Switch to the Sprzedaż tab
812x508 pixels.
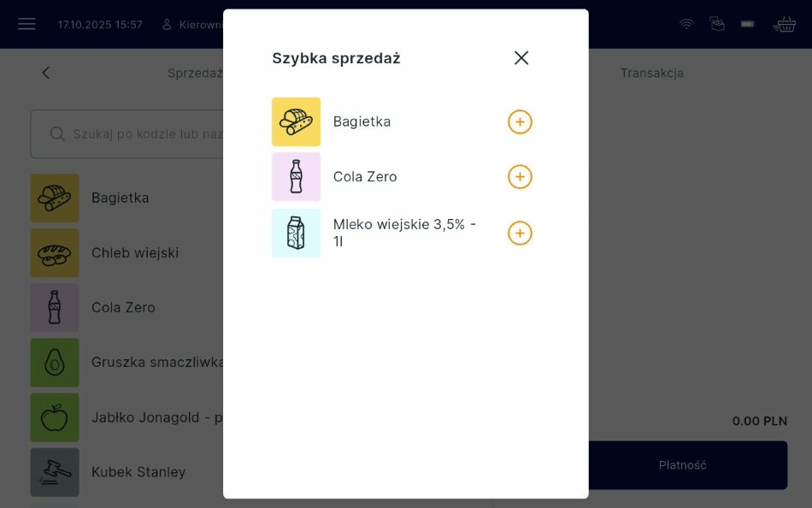195,74
